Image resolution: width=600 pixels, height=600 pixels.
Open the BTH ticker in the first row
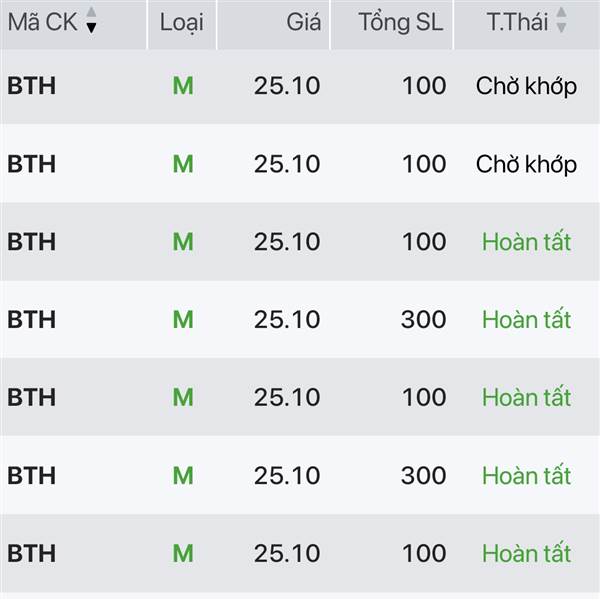tap(31, 86)
